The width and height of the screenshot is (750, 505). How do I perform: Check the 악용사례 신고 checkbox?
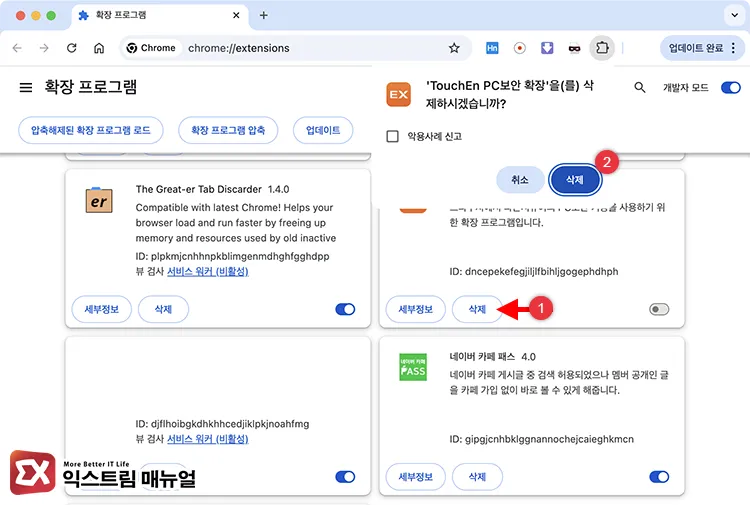pyautogui.click(x=392, y=136)
